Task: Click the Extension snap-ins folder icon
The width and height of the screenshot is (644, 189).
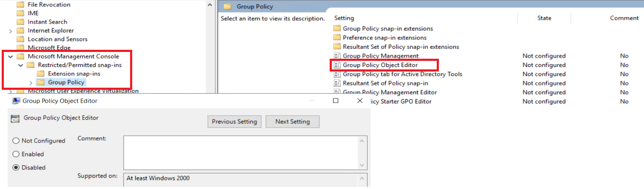Action: coord(41,74)
